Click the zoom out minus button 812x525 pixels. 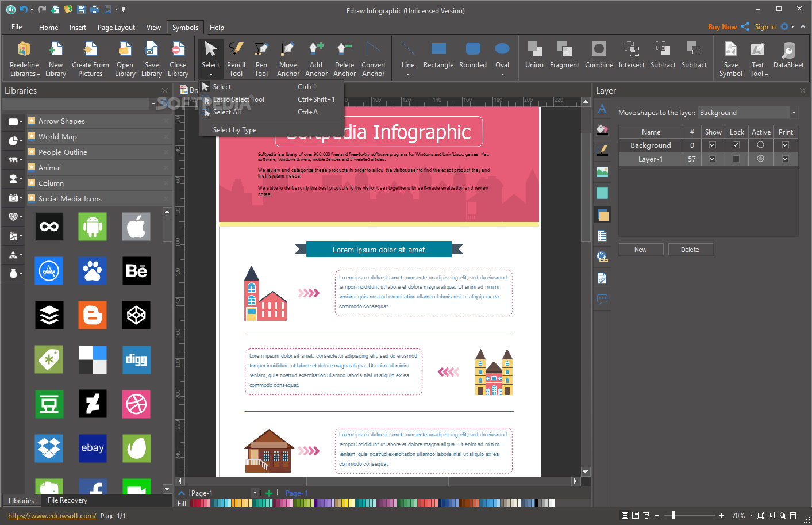[657, 515]
